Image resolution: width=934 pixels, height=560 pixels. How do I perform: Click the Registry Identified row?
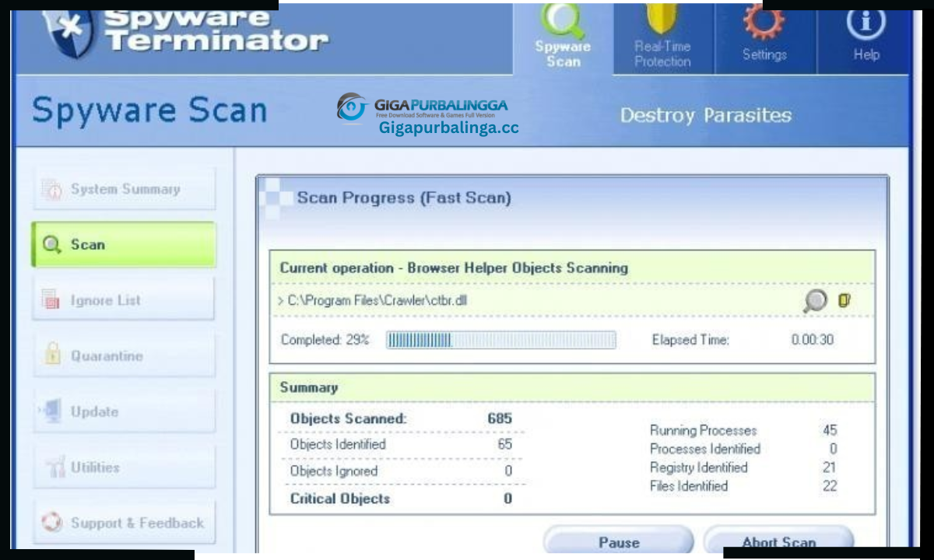(x=743, y=467)
